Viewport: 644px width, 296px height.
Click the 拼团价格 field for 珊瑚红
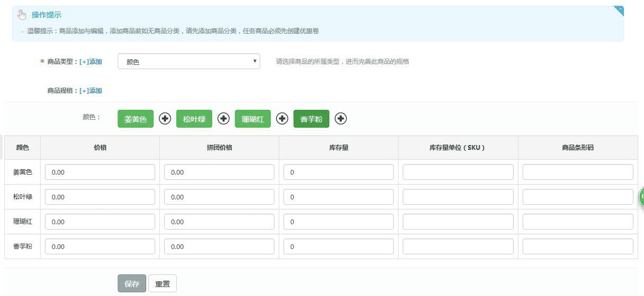pyautogui.click(x=219, y=222)
